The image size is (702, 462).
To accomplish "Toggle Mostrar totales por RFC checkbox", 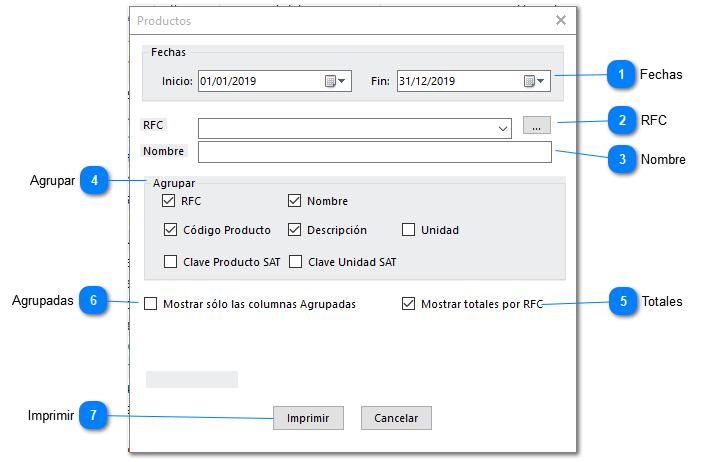I will tap(408, 304).
